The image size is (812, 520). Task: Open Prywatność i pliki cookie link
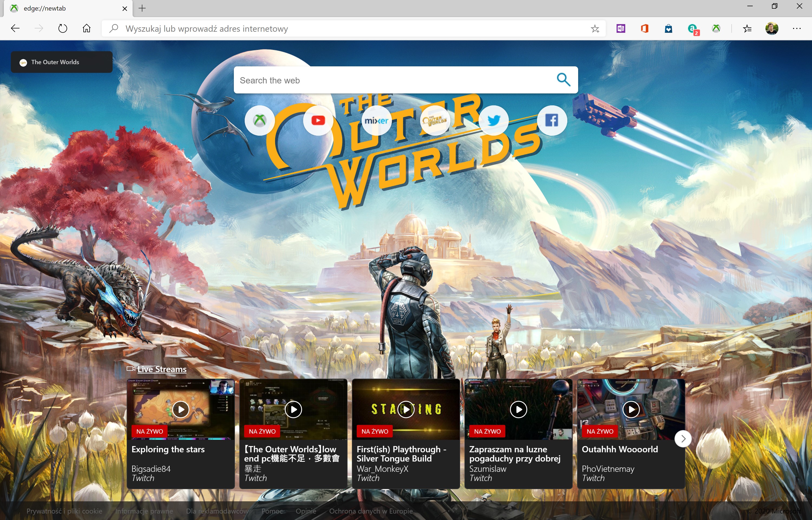click(64, 511)
